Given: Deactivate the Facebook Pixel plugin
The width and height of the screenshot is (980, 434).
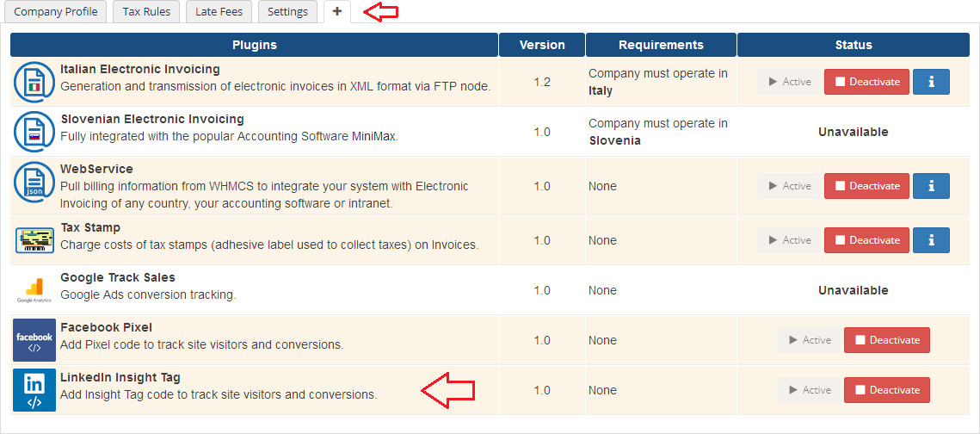Looking at the screenshot, I should [x=887, y=340].
